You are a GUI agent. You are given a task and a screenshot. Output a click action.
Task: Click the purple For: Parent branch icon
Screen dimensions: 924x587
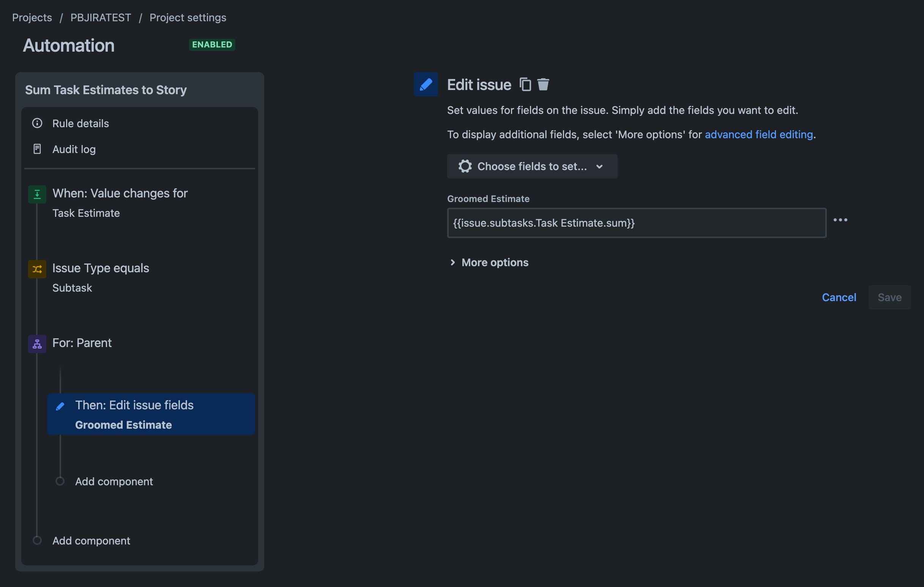pos(37,344)
